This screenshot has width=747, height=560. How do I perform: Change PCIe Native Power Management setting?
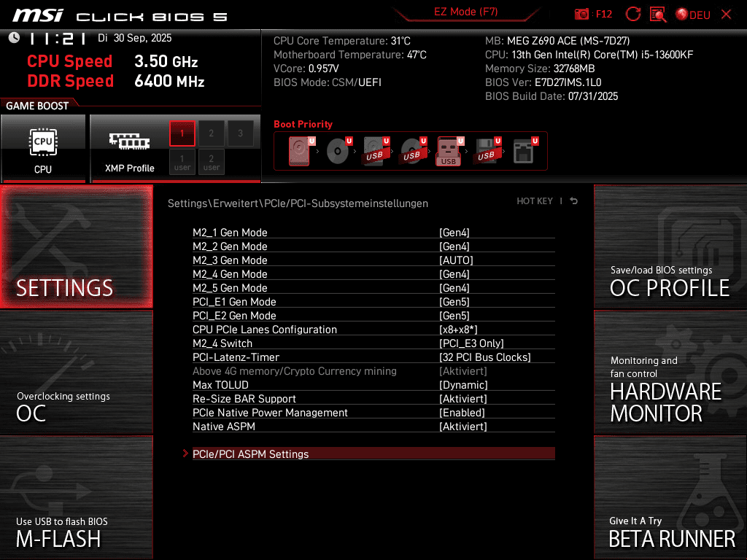pyautogui.click(x=373, y=412)
